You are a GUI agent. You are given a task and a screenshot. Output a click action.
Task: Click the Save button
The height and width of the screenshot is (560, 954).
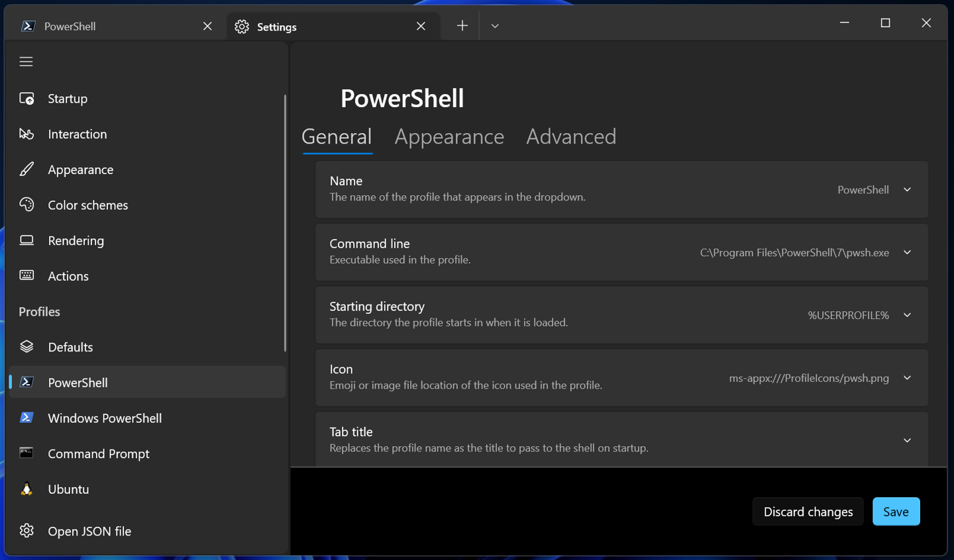pos(896,512)
